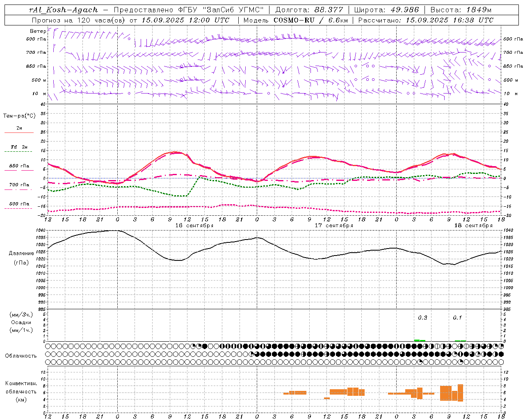Click the Рассчитано: 15.09.2025 16:38 UTC timestamp

(426, 20)
